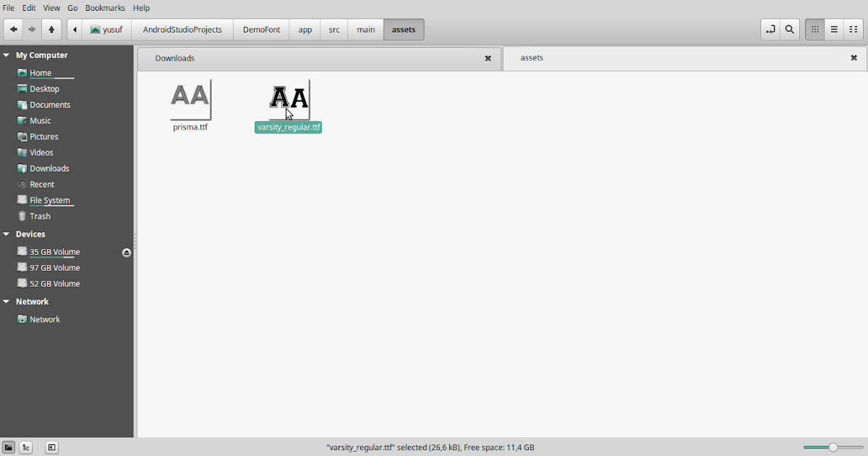Open the Go menu

point(72,8)
